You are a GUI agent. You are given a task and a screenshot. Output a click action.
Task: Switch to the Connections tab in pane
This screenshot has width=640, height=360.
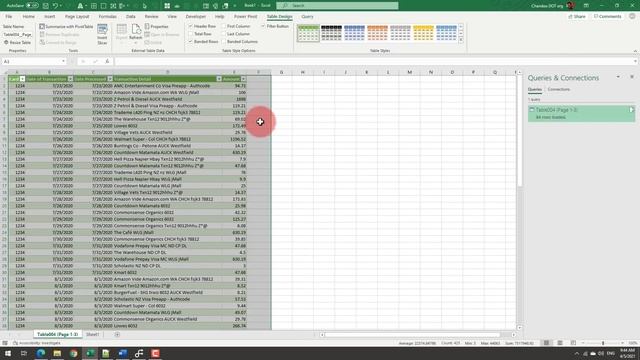click(559, 89)
